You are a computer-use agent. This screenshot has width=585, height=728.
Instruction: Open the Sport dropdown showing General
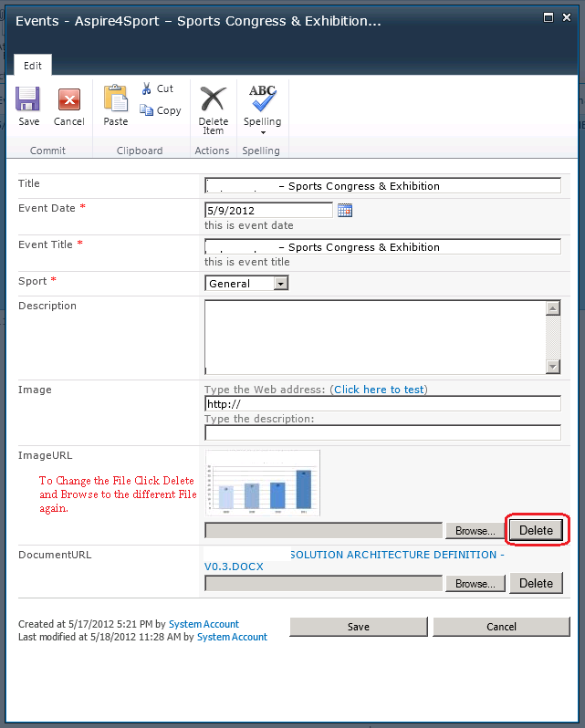click(x=246, y=283)
